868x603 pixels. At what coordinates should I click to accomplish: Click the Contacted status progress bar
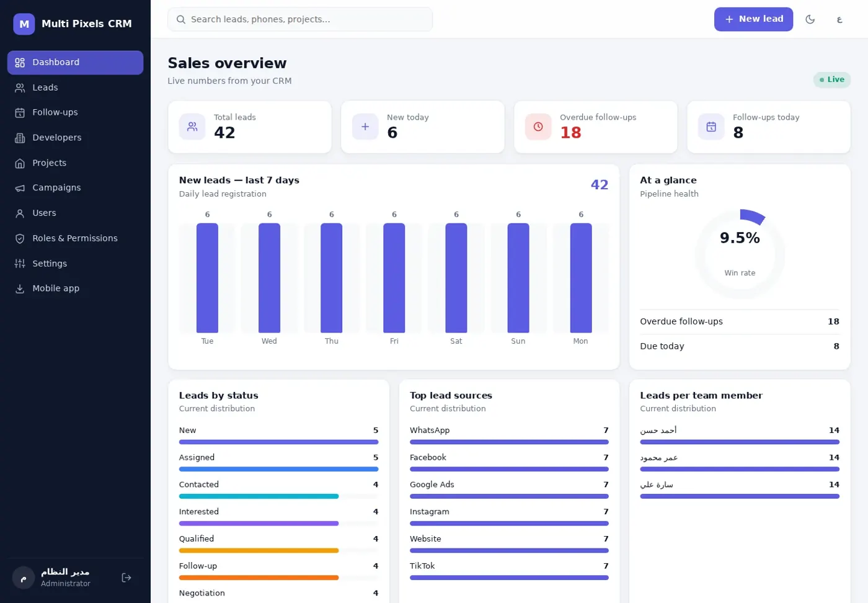[x=278, y=496]
